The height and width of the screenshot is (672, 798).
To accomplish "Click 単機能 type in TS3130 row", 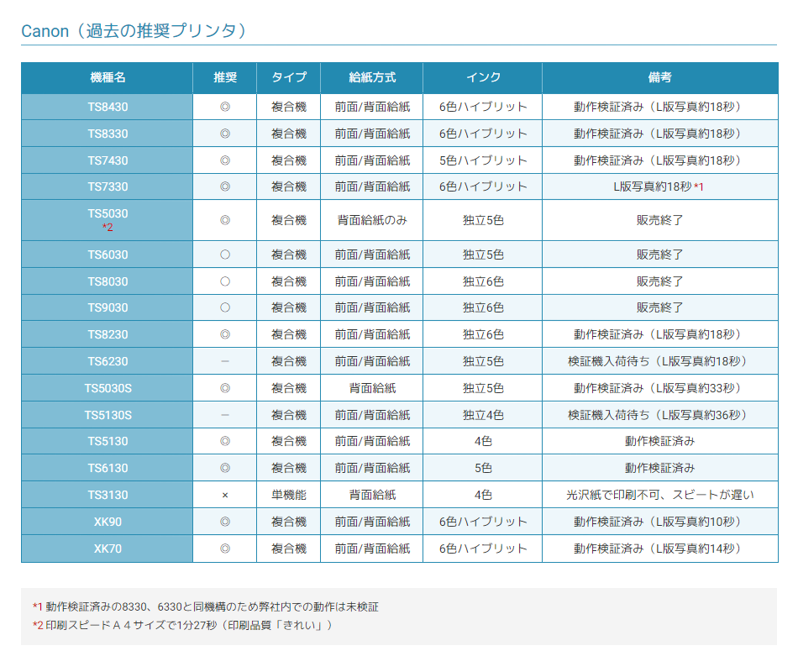I will [x=289, y=495].
